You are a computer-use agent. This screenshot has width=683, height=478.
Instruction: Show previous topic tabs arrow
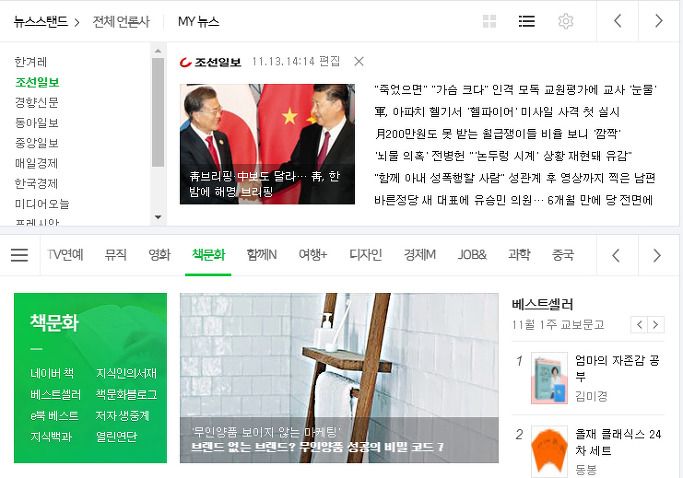[616, 255]
